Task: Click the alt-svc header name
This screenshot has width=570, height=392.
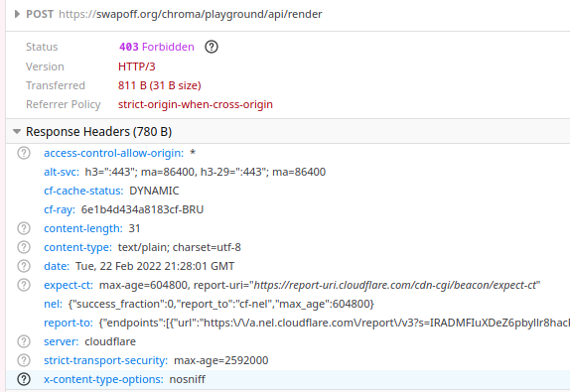Action: [x=62, y=172]
